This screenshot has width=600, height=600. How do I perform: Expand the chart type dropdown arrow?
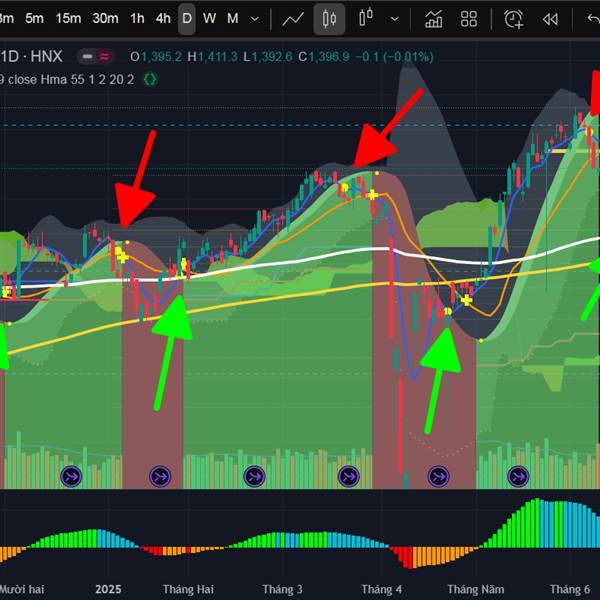pyautogui.click(x=395, y=19)
